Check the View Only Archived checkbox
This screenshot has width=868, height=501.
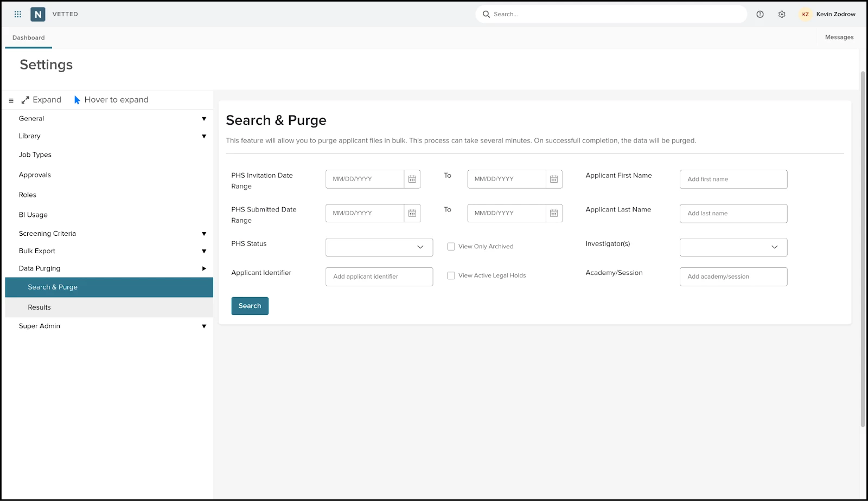(x=451, y=246)
